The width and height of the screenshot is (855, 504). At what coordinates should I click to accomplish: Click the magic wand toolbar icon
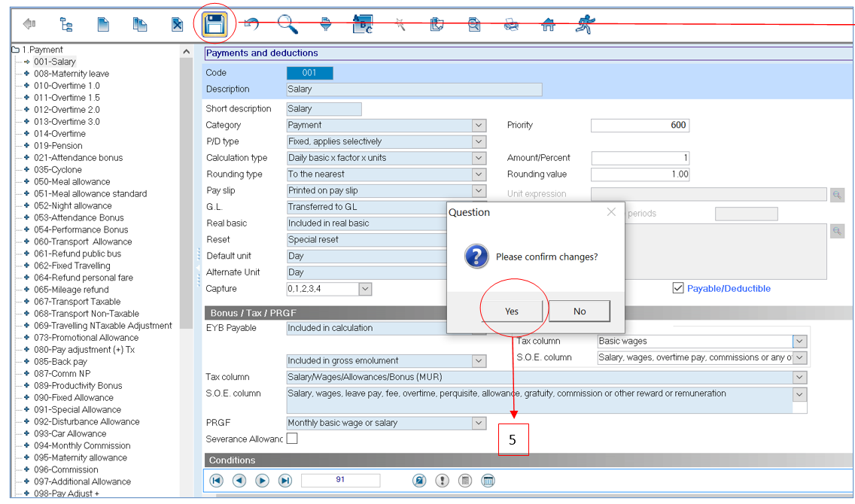(x=400, y=24)
